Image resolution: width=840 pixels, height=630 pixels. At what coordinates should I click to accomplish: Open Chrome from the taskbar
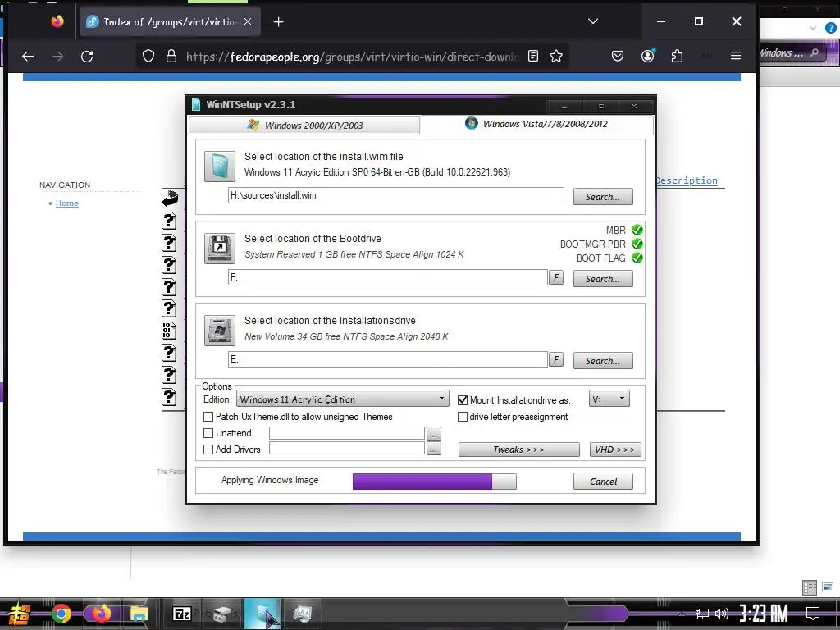[x=61, y=614]
